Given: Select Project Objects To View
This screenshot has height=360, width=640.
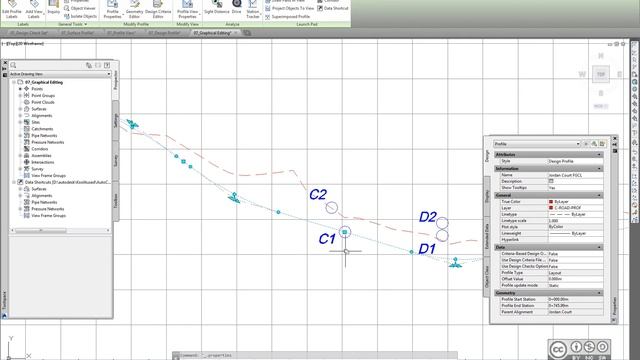Looking at the screenshot, I should (289, 8).
